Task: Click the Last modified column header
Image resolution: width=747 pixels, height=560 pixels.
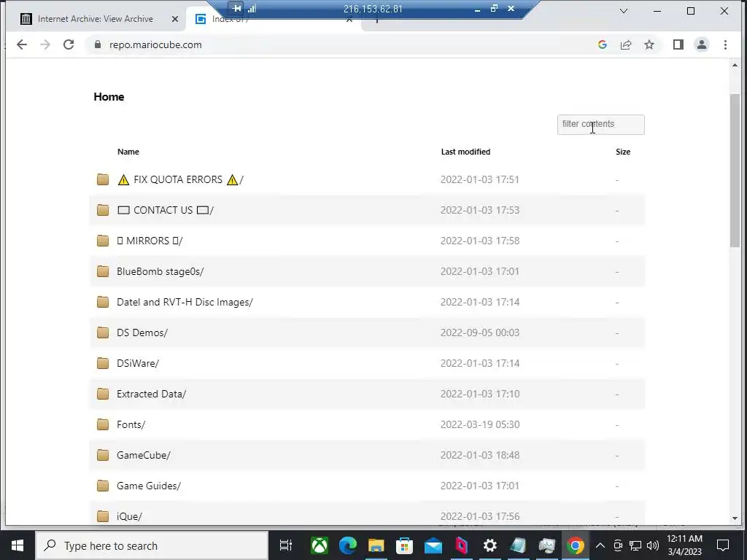Action: 465,152
